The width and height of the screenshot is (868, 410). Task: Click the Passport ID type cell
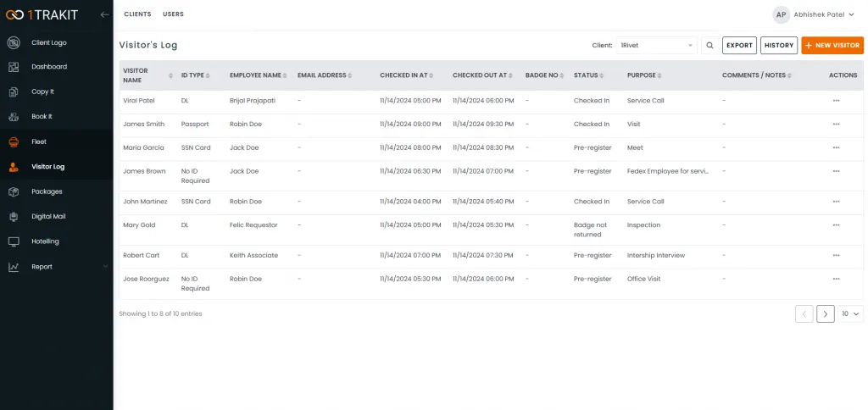point(195,124)
